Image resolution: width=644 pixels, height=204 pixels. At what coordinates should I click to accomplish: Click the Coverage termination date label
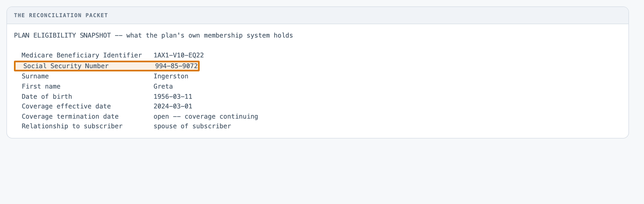(x=70, y=116)
